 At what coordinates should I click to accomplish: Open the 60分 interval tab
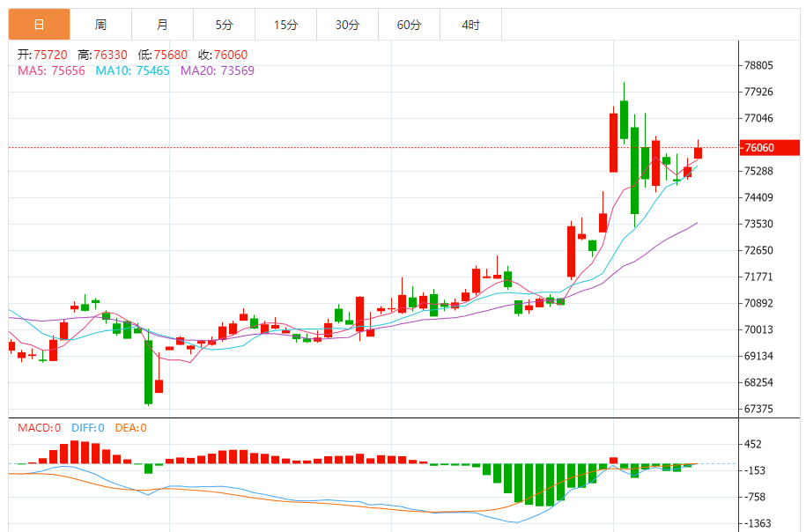click(x=410, y=24)
